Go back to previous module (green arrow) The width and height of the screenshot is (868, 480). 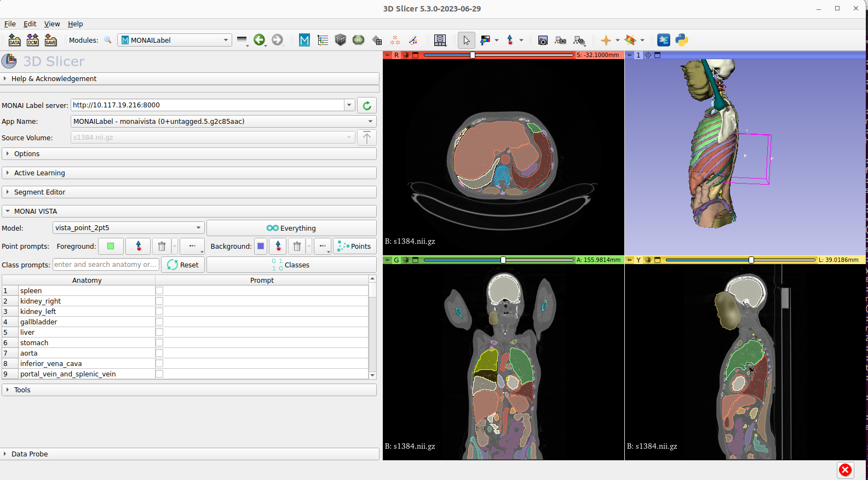(x=260, y=40)
